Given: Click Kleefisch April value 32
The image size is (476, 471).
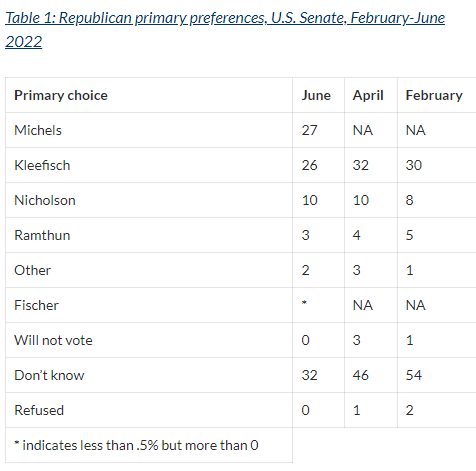Looking at the screenshot, I should click(361, 165).
